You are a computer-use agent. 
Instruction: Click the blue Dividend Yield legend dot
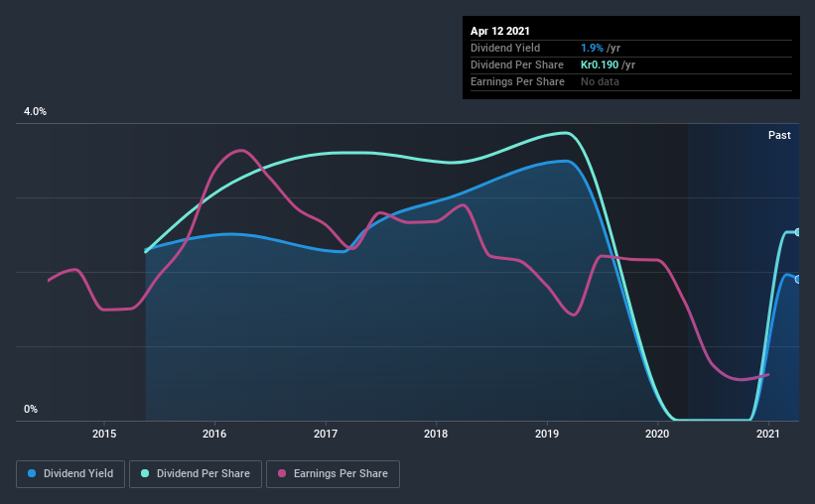pyautogui.click(x=32, y=473)
